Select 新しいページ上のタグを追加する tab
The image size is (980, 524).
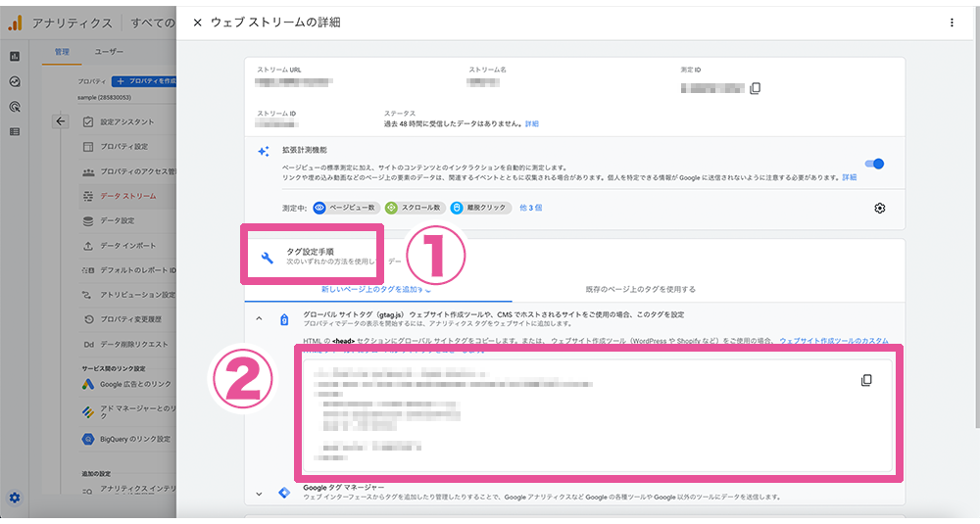pos(377,290)
